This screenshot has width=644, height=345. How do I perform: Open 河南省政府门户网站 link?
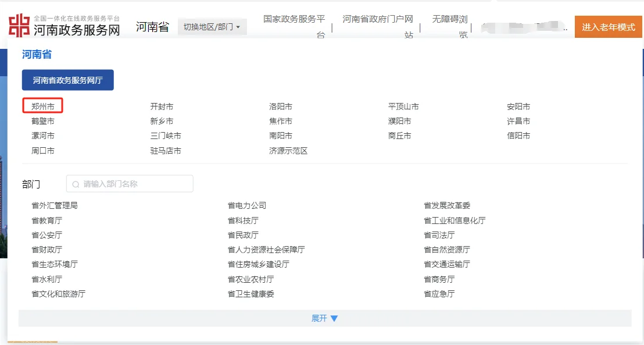(x=377, y=27)
